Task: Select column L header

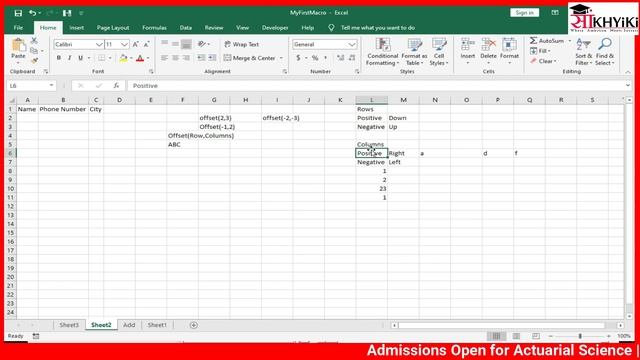Action: coord(371,100)
